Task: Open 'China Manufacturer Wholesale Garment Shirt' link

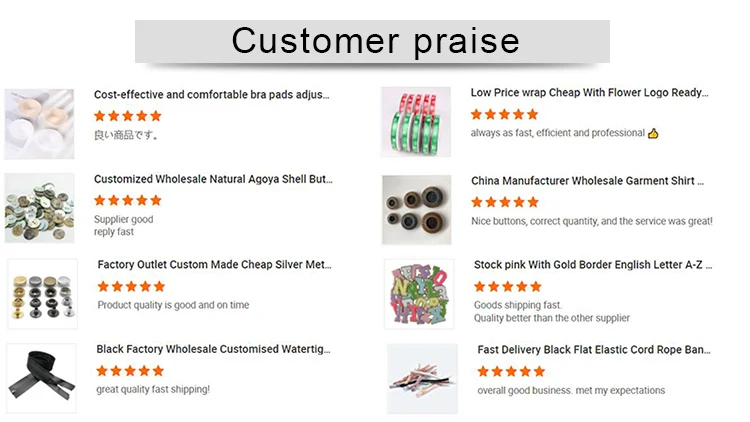Action: [x=587, y=181]
